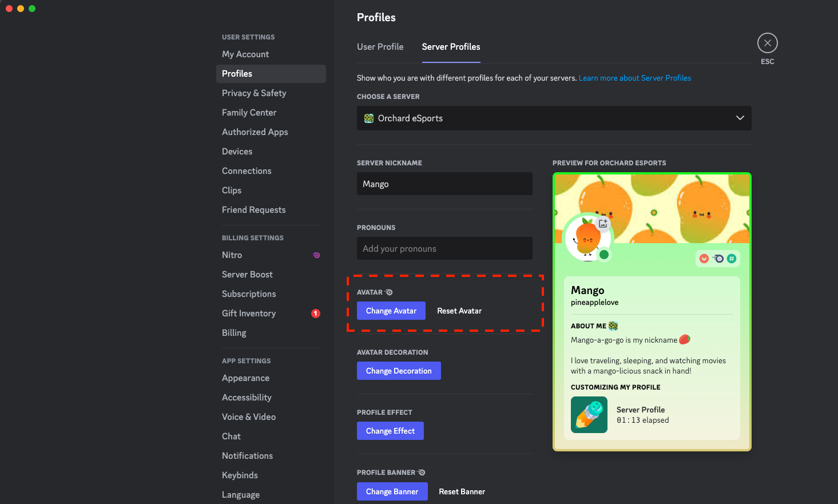Viewport: 838px width, 504px height.
Task: Click the pencil Server Profile activity icon
Action: click(x=589, y=415)
